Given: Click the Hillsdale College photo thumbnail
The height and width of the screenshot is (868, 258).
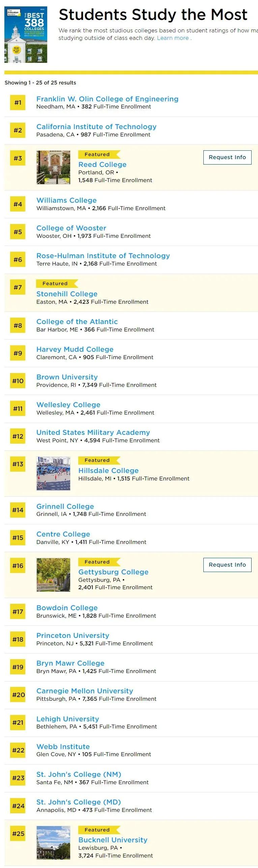Looking at the screenshot, I should click(53, 473).
